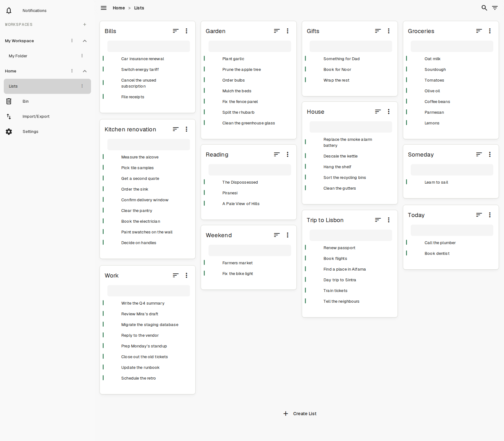Click the Create List button
The height and width of the screenshot is (441, 504).
click(x=300, y=414)
